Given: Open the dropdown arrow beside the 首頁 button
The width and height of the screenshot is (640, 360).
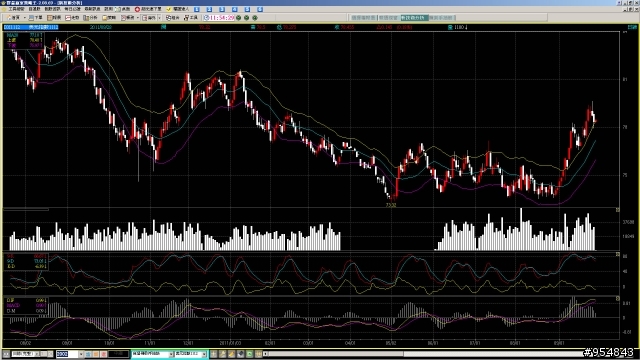Looking at the screenshot, I should 24,18.
